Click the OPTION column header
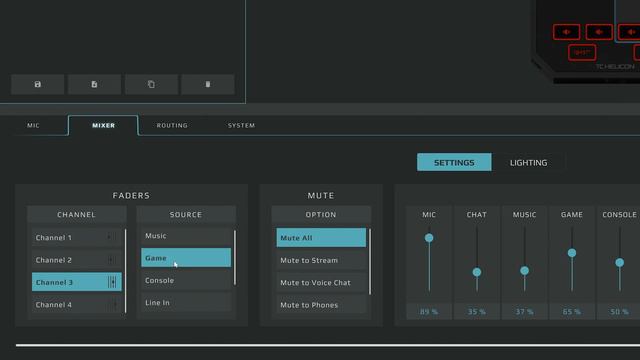The image size is (640, 360). [x=321, y=214]
